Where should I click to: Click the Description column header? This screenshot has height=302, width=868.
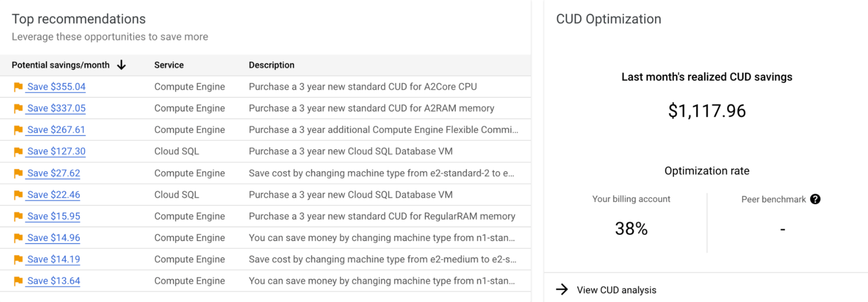point(271,65)
